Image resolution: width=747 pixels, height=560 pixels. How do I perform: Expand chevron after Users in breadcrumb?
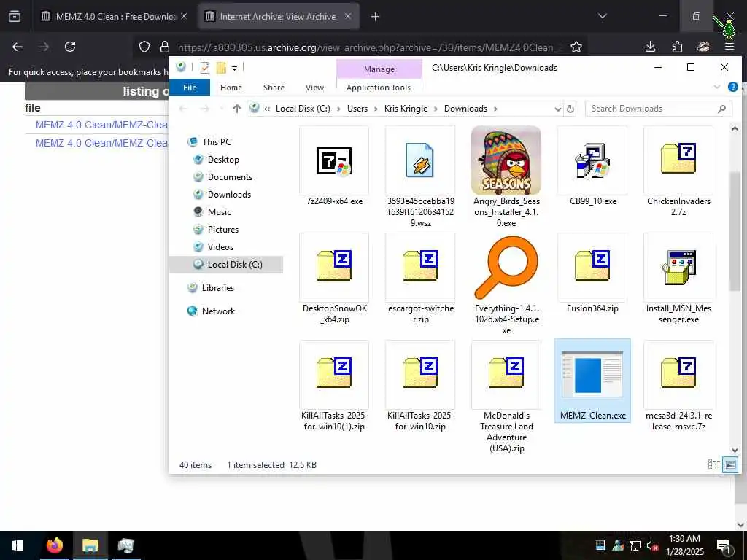point(376,109)
